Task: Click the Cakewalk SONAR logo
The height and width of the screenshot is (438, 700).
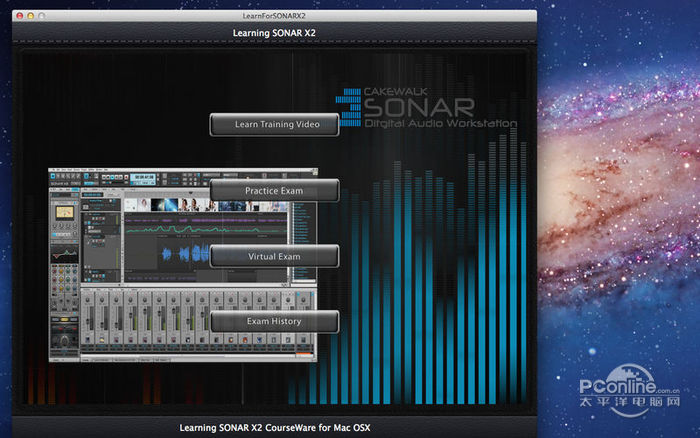Action: tap(426, 108)
